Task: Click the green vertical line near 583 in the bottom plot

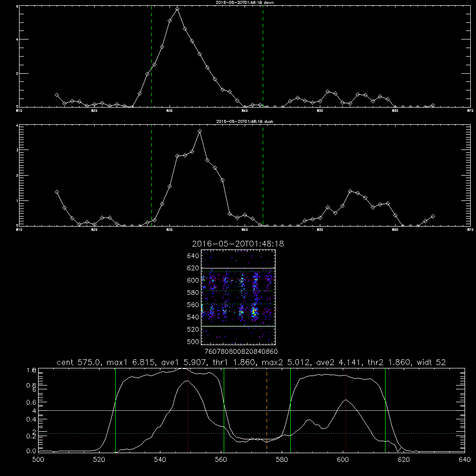Action: (x=290, y=410)
